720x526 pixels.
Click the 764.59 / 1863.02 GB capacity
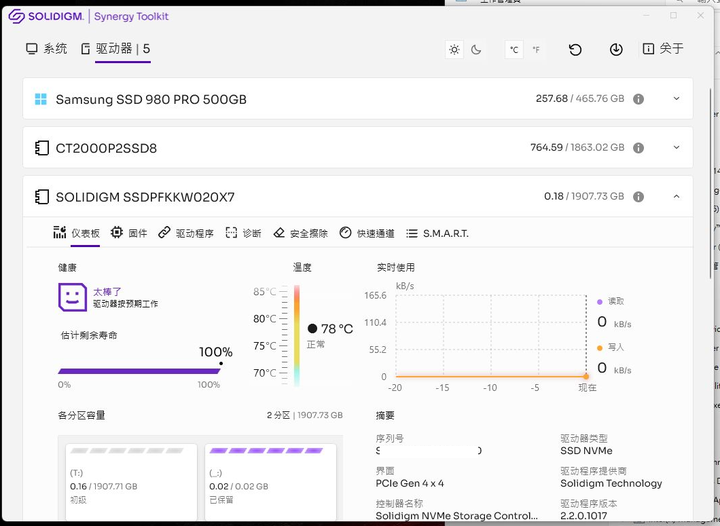point(577,147)
